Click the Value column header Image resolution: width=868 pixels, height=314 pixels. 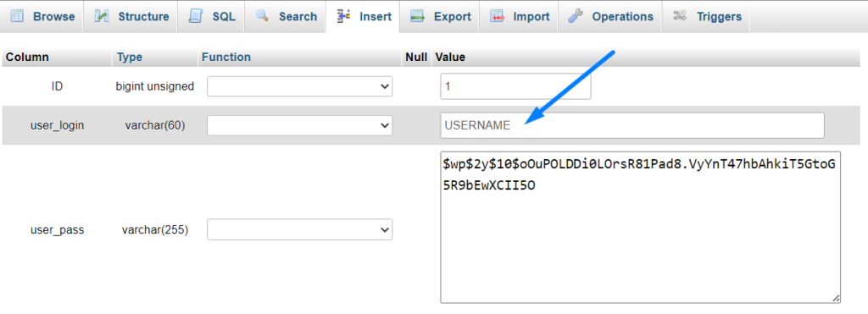(451, 57)
